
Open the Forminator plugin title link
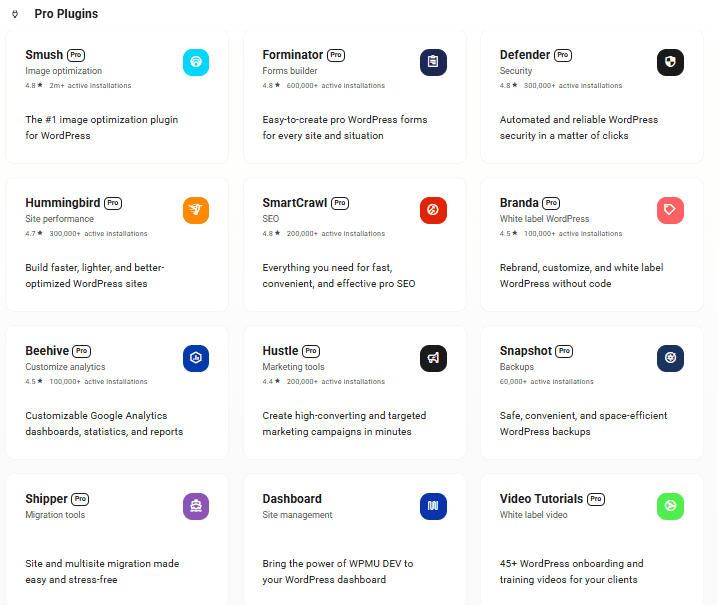[292, 55]
